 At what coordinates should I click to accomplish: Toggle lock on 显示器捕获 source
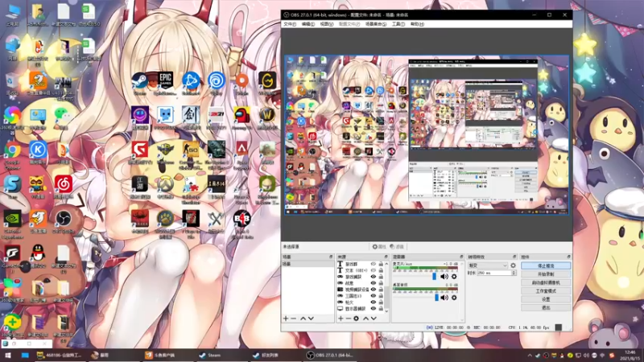381,308
